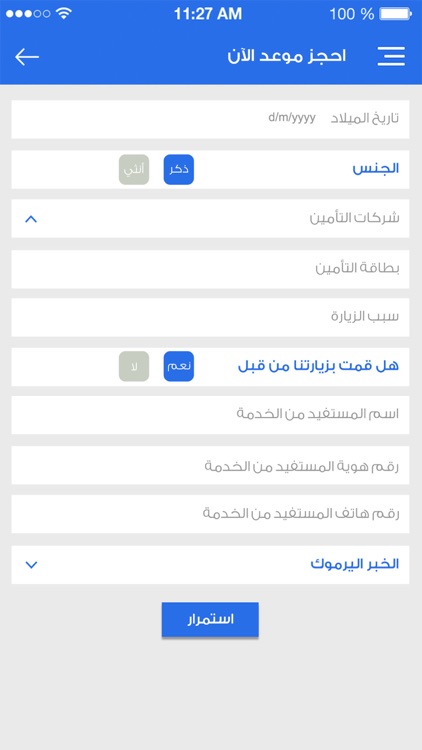Image resolution: width=422 pixels, height=750 pixels.
Task: Choose نعم for previous visit
Action: click(178, 366)
